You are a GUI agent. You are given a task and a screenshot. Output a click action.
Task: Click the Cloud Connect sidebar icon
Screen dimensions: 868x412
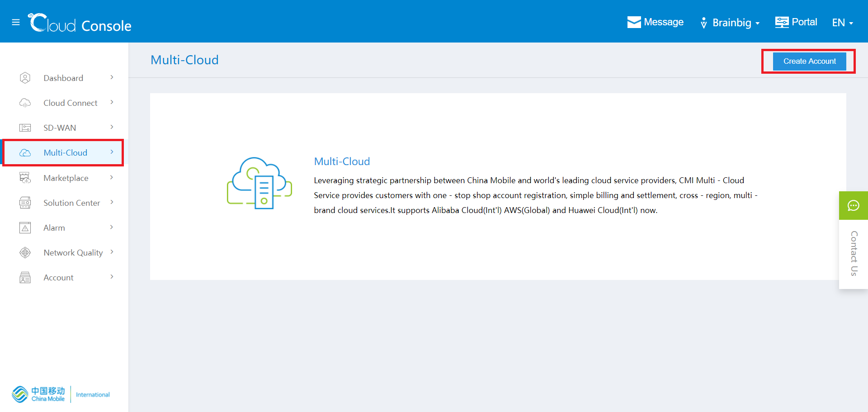click(25, 103)
